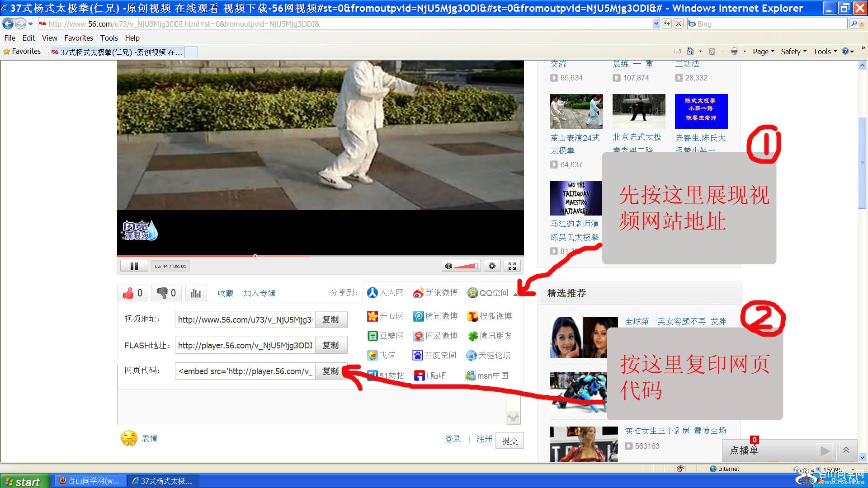Click the browser Back button
The height and width of the screenshot is (488, 868).
pos(8,24)
